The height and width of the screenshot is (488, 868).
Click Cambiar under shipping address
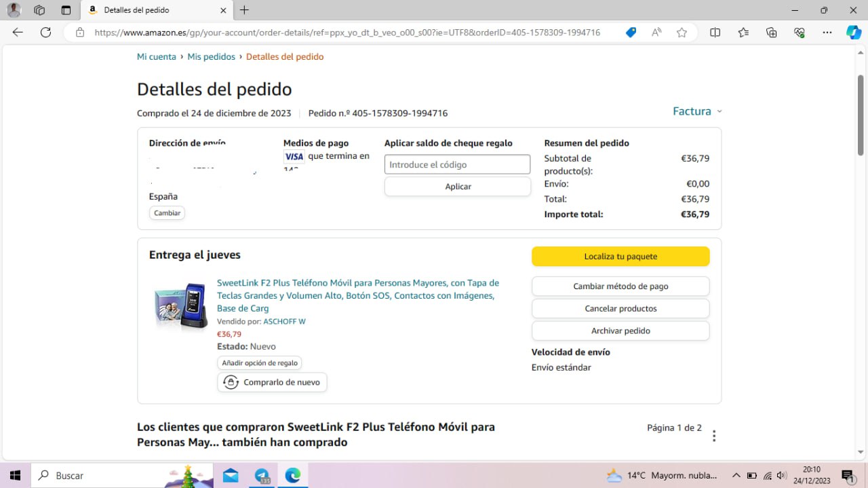tap(167, 213)
